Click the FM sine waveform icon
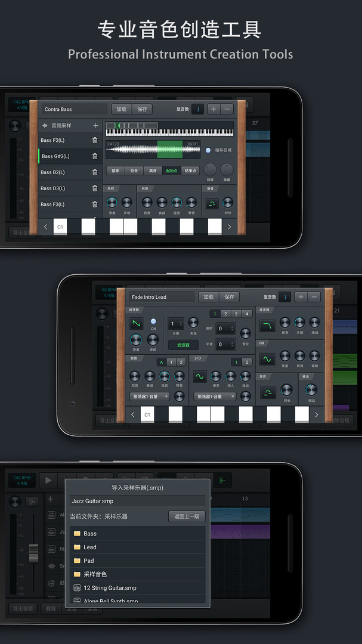362x644 pixels. pyautogui.click(x=267, y=360)
